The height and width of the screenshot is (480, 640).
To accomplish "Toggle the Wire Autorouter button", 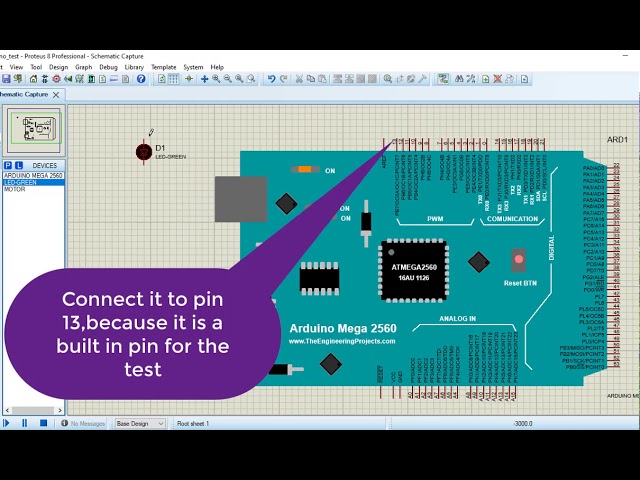I will 443,79.
